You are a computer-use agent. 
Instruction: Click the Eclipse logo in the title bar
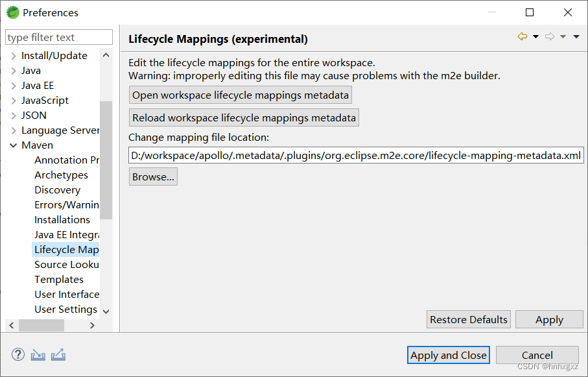[x=12, y=12]
